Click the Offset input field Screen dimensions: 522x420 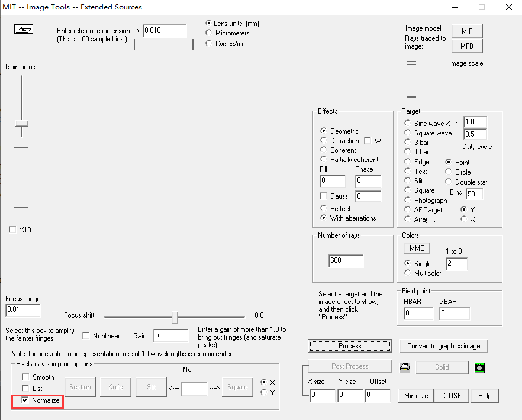378,395
